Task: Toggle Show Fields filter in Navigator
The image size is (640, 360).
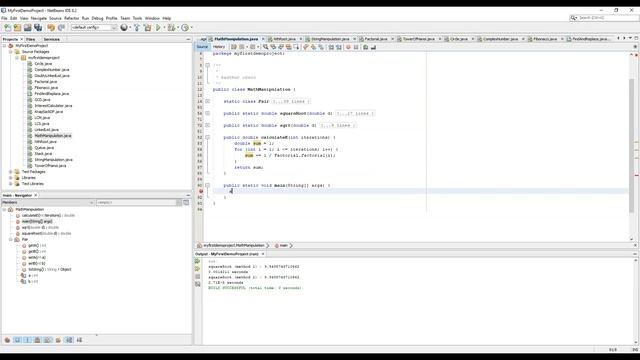Action: point(17,340)
